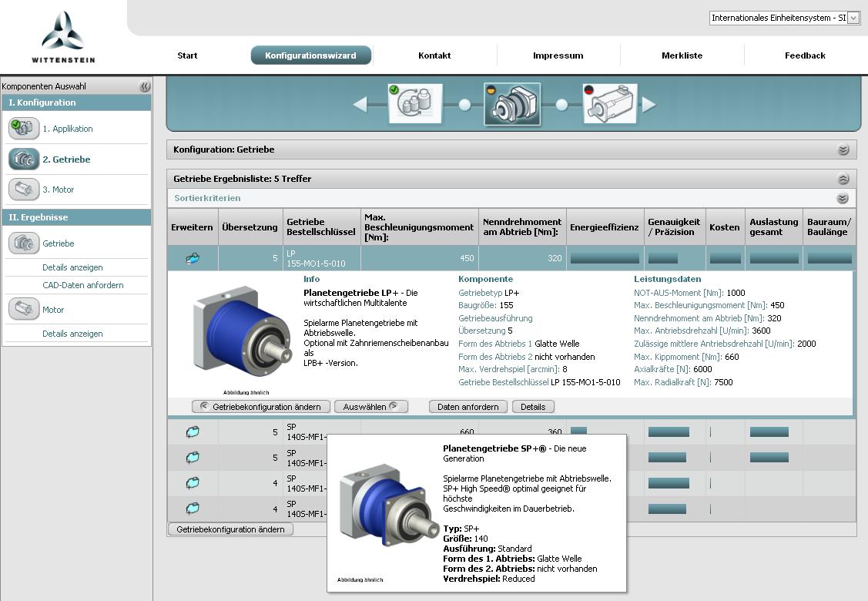Expand the Konfiguration: Getriebe panel
The width and height of the screenshot is (868, 601).
(843, 149)
